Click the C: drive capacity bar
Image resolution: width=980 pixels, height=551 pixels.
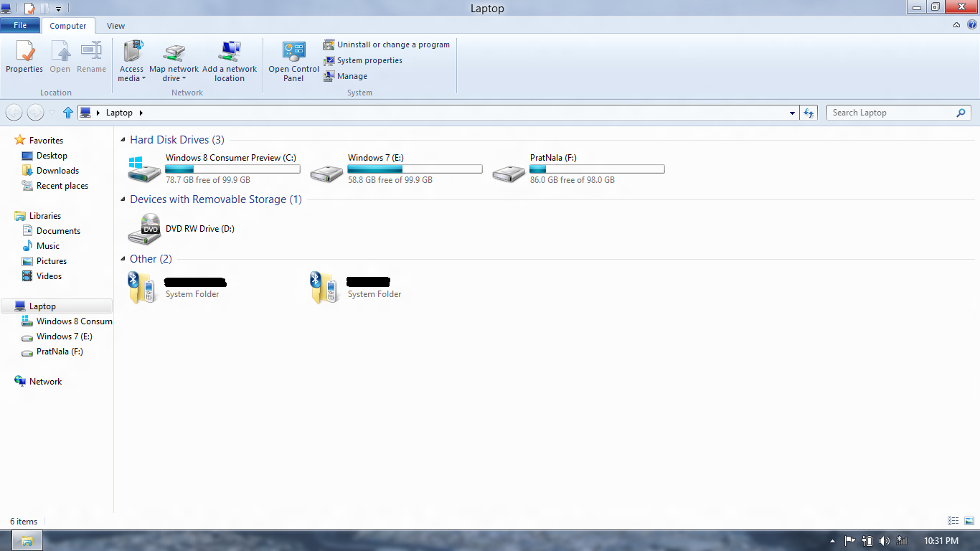pos(232,169)
